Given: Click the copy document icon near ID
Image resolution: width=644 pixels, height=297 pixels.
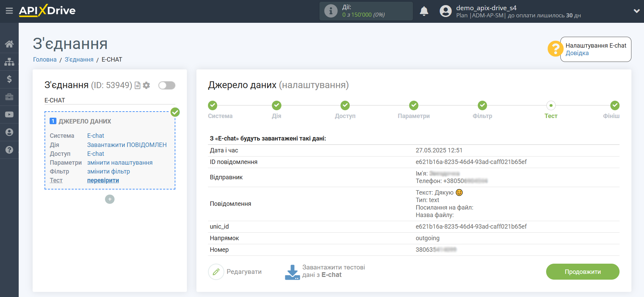Looking at the screenshot, I should tap(138, 85).
